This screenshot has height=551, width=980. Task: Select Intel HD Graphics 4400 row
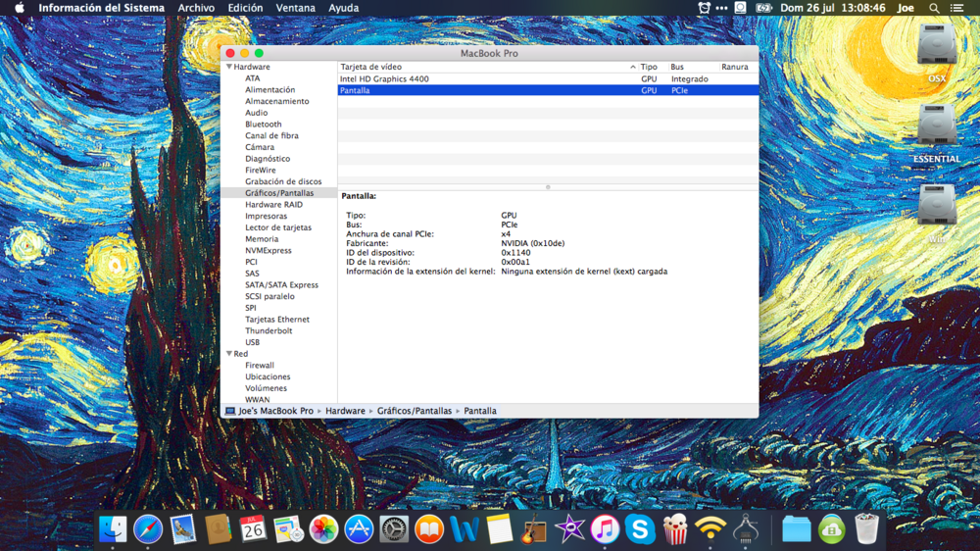384,78
